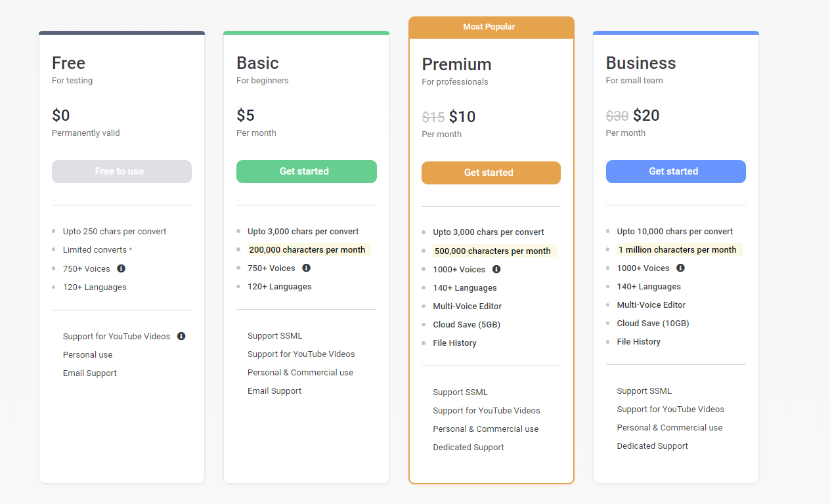Choose the blue Get started button for Business
The height and width of the screenshot is (504, 830).
675,171
